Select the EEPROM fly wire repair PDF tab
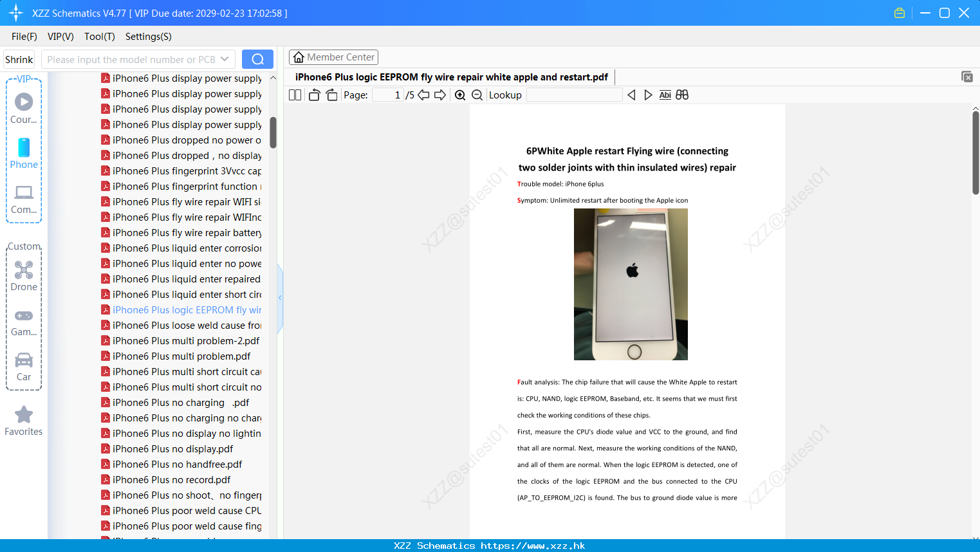The width and height of the screenshot is (980, 552). pyautogui.click(x=452, y=77)
